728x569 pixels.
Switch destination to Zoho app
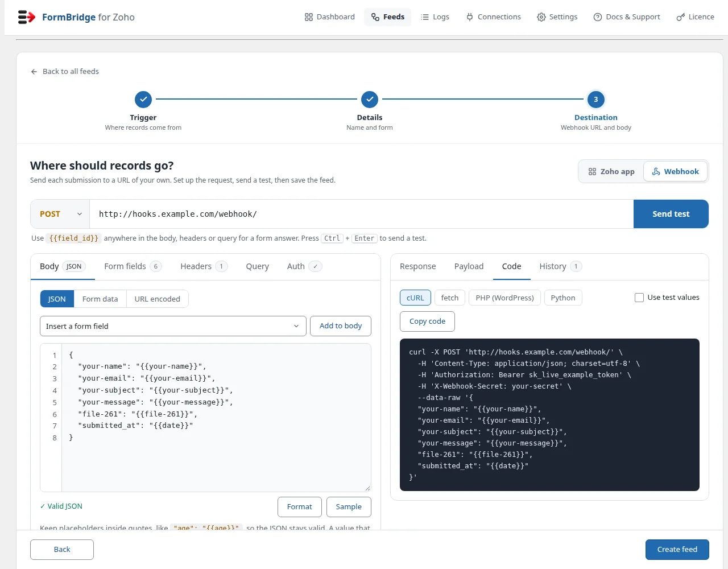pos(611,171)
